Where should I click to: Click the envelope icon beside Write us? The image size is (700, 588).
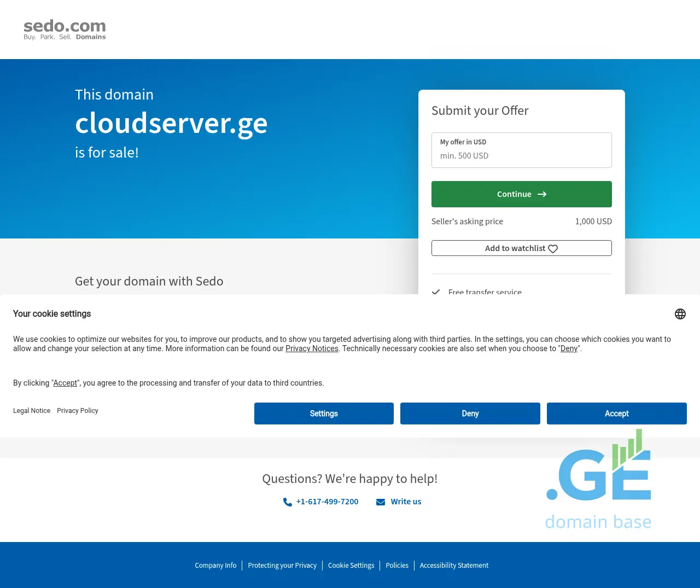click(381, 502)
